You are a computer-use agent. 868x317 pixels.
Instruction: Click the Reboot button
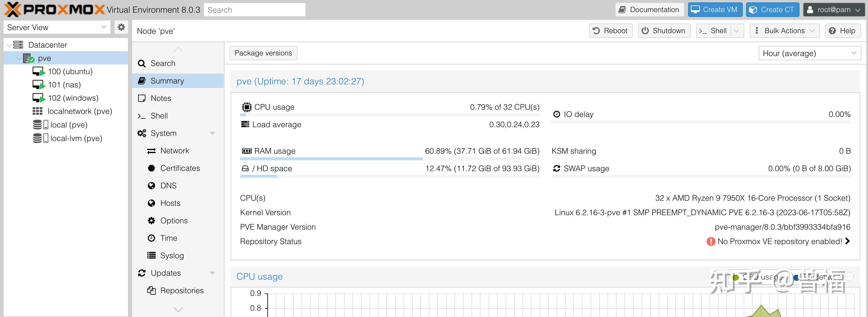(x=610, y=31)
